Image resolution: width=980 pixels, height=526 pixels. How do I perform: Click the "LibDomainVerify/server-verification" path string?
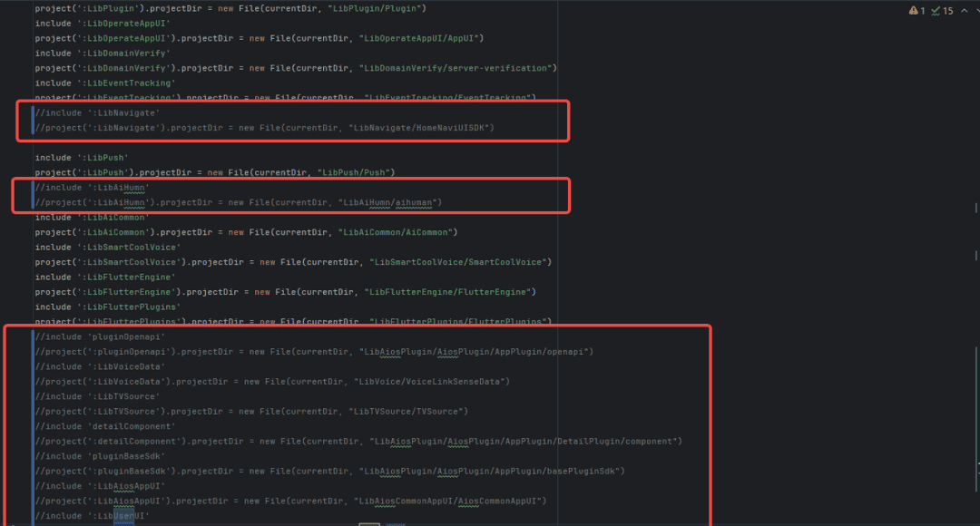pos(456,68)
